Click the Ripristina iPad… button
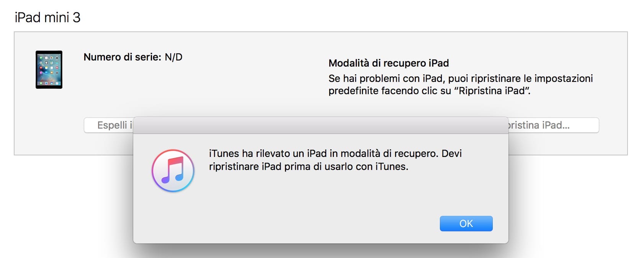This screenshot has height=258, width=644. tap(554, 125)
